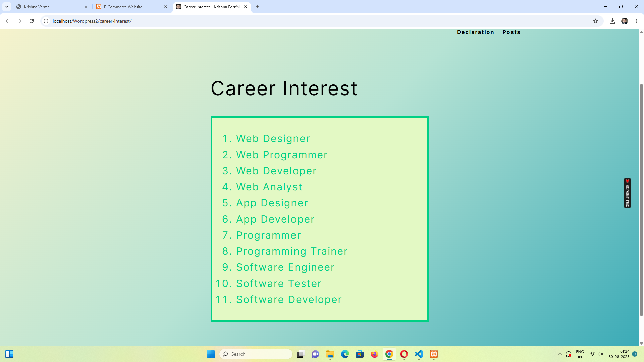The width and height of the screenshot is (644, 362).
Task: Click the Web Programmer list item
Action: 282,155
